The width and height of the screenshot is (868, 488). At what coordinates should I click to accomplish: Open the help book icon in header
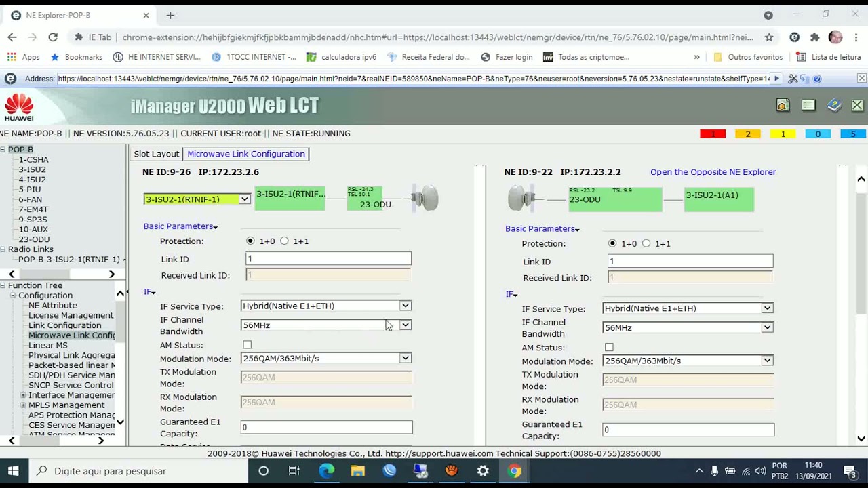[x=834, y=106]
